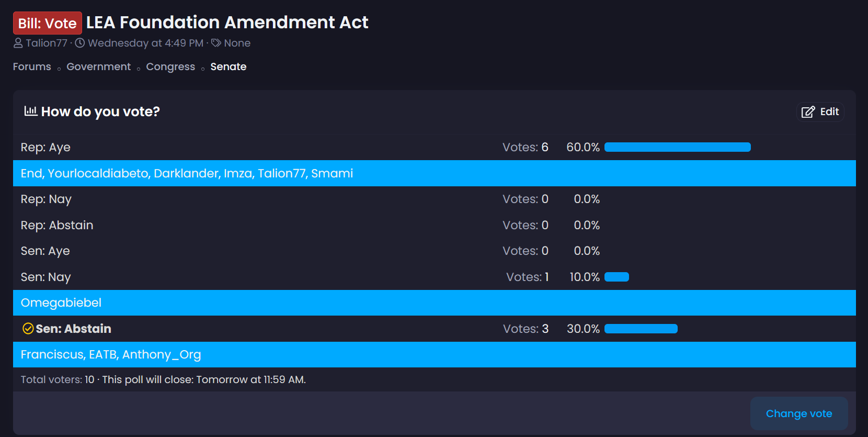Click the Rep: Aye voter names list
868x437 pixels.
click(187, 173)
